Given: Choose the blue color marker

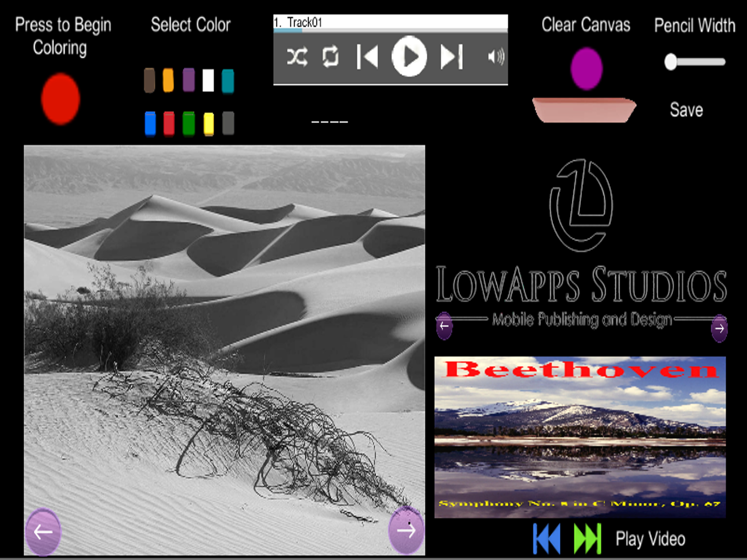Looking at the screenshot, I should click(x=150, y=123).
